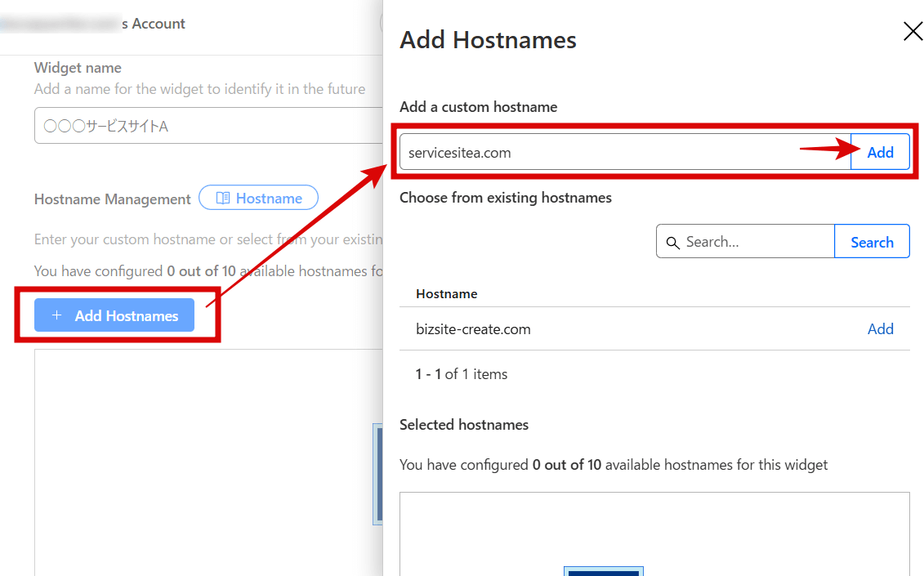The height and width of the screenshot is (576, 924).
Task: Click the empty-state illustration under Selected hostnames
Action: (x=603, y=570)
